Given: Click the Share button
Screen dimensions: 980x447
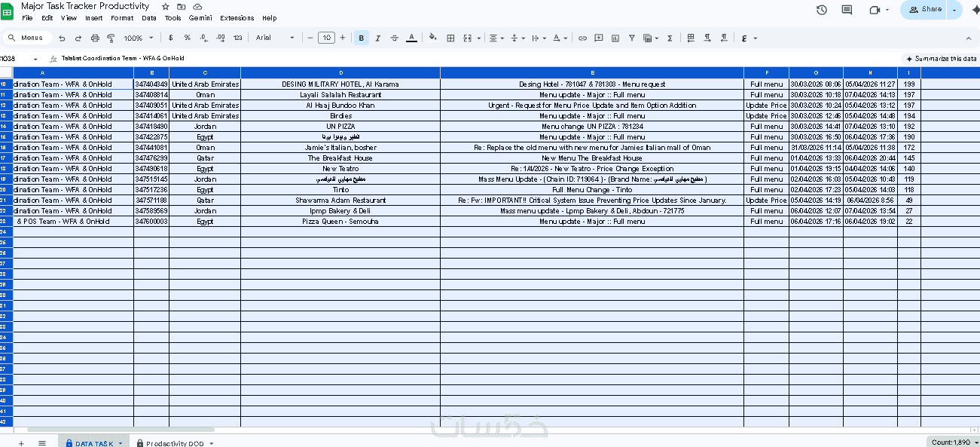Looking at the screenshot, I should [926, 10].
